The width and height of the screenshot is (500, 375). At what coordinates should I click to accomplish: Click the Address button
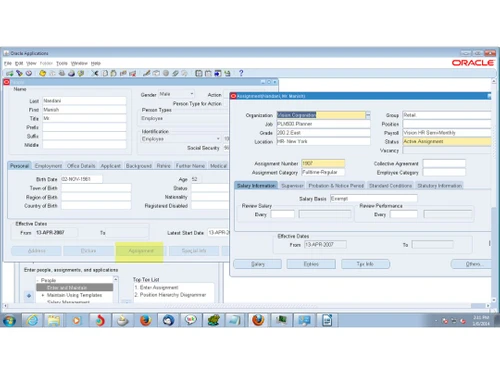pyautogui.click(x=37, y=251)
